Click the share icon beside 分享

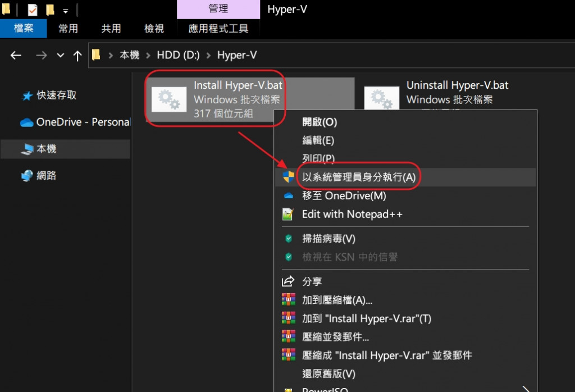tap(288, 281)
